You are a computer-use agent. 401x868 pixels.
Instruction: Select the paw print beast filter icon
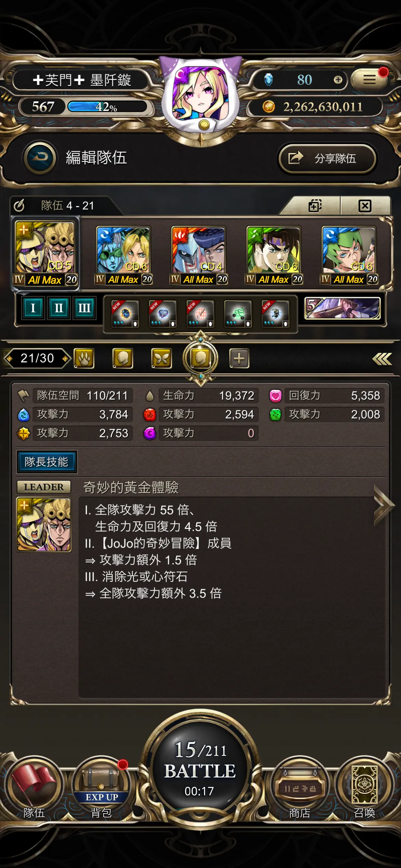pyautogui.click(x=84, y=359)
